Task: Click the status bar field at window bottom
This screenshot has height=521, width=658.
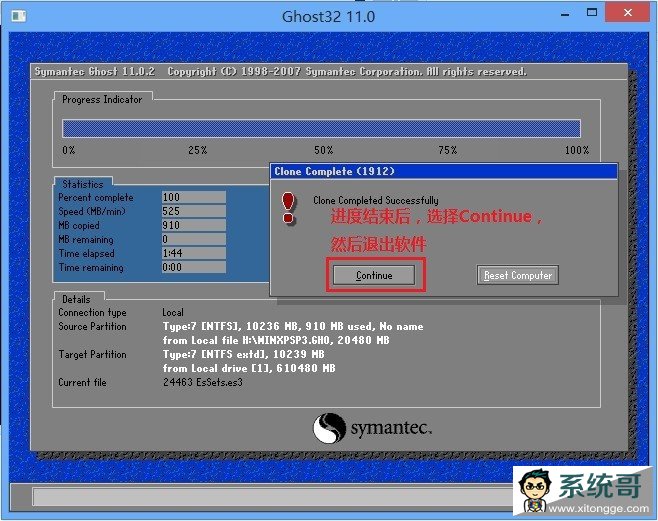Action: tap(273, 498)
